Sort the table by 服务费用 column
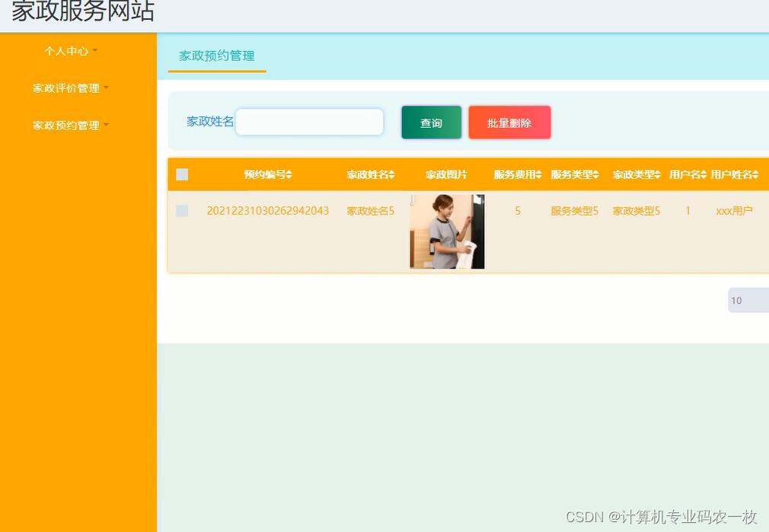This screenshot has height=532, width=769. coord(518,174)
